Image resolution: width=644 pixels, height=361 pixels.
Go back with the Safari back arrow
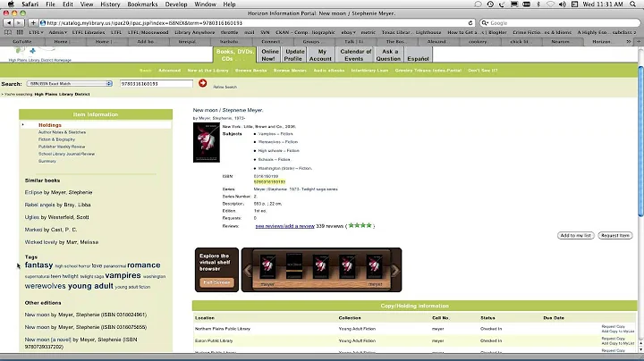coord(9,23)
